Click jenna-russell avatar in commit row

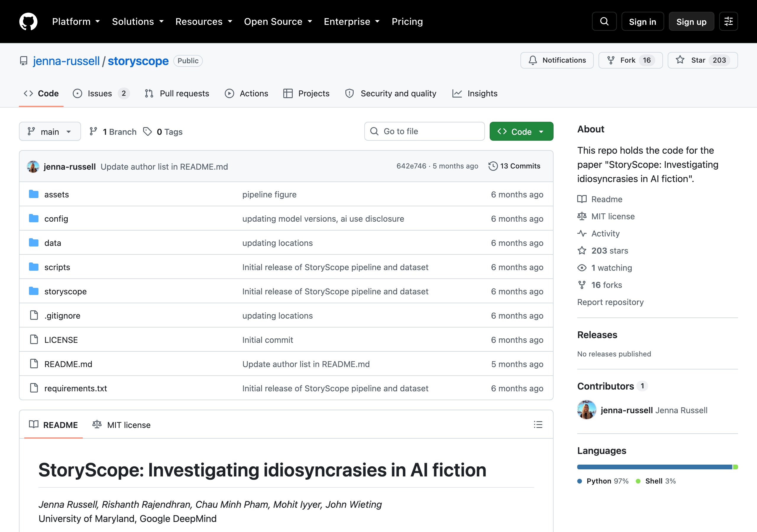coord(33,166)
